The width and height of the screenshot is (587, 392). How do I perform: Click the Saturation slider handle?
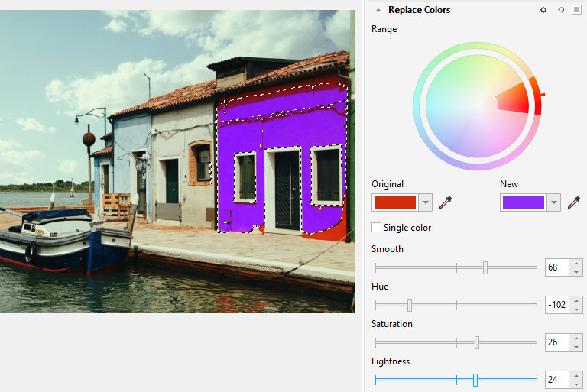tap(477, 342)
